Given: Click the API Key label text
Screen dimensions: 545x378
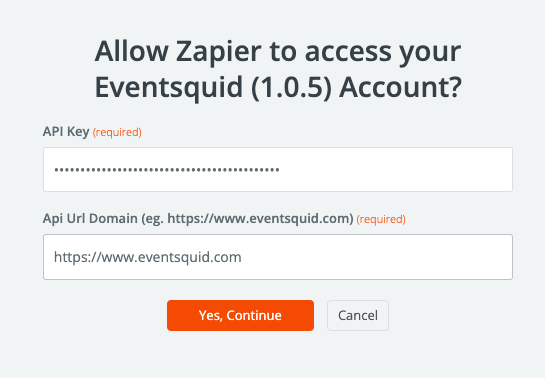Looking at the screenshot, I should (x=66, y=132).
